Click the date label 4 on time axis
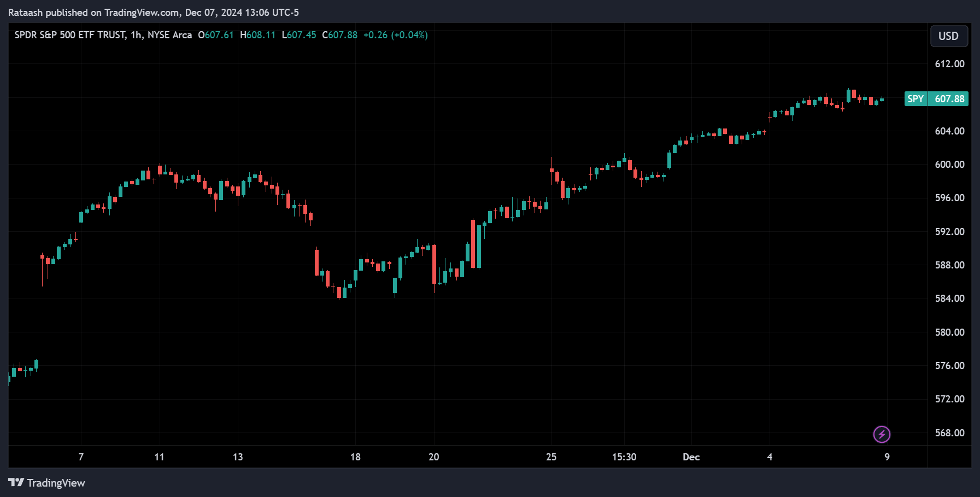This screenshot has width=980, height=497. (x=770, y=457)
